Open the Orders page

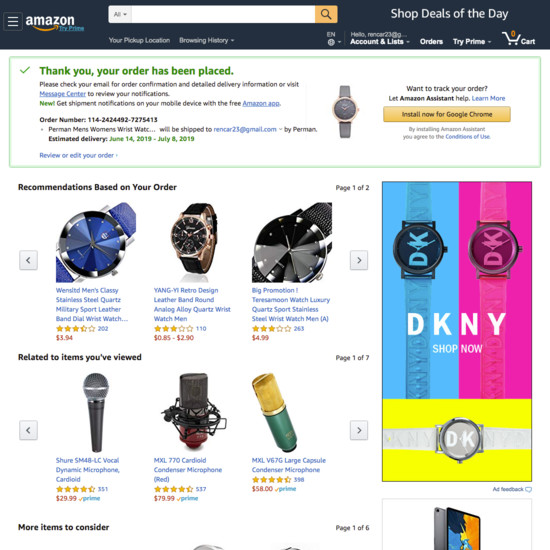coord(431,42)
